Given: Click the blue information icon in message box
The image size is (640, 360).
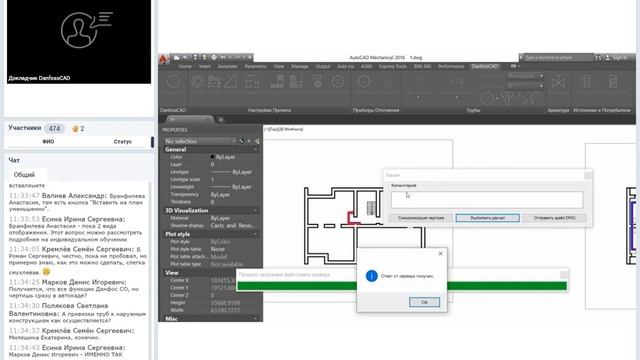Looking at the screenshot, I should [x=371, y=276].
